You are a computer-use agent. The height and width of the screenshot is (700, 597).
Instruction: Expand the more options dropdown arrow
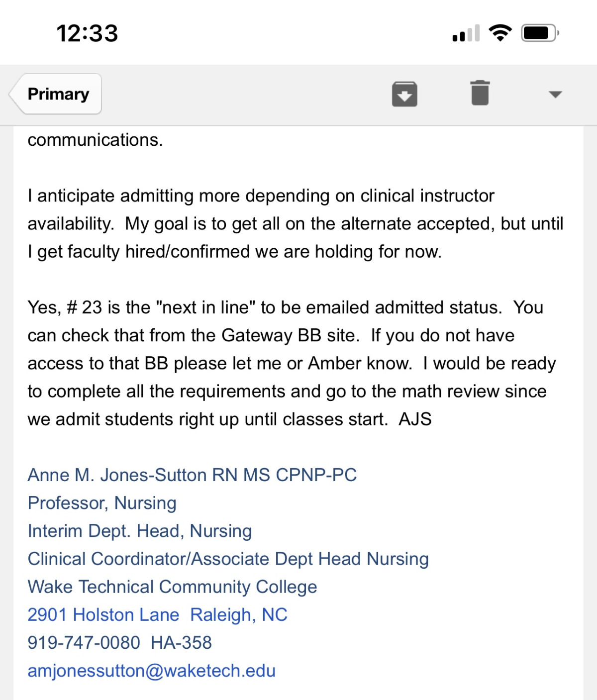555,94
